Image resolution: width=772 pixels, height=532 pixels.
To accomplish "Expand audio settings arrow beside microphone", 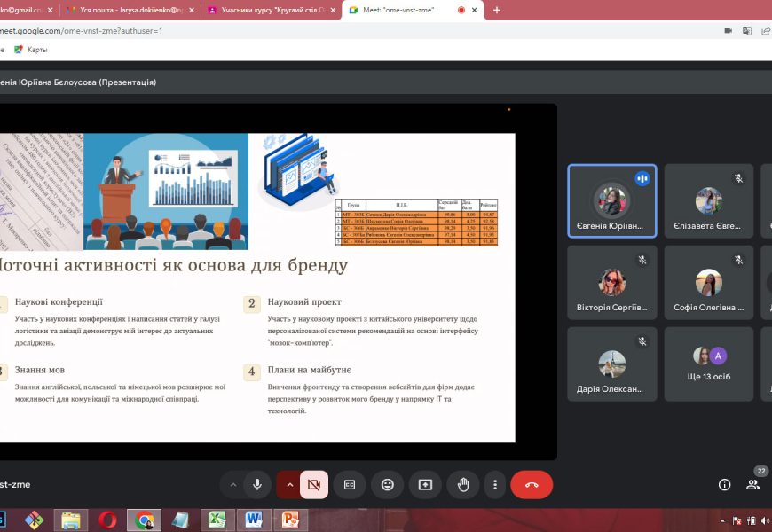I will (233, 485).
